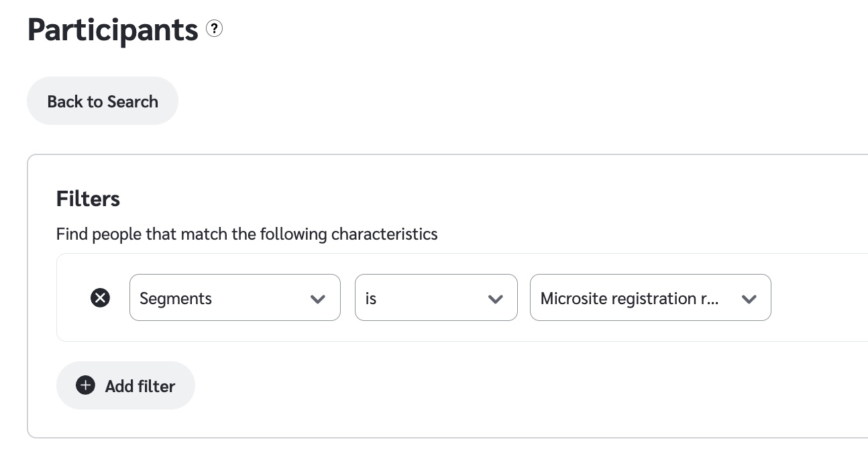The height and width of the screenshot is (470, 868).
Task: Click the truncated "Microsite registration r..." text
Action: pyautogui.click(x=629, y=298)
